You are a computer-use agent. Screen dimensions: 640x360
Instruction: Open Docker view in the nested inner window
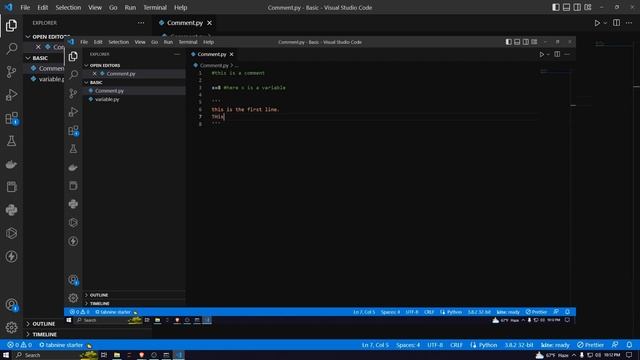point(73,167)
